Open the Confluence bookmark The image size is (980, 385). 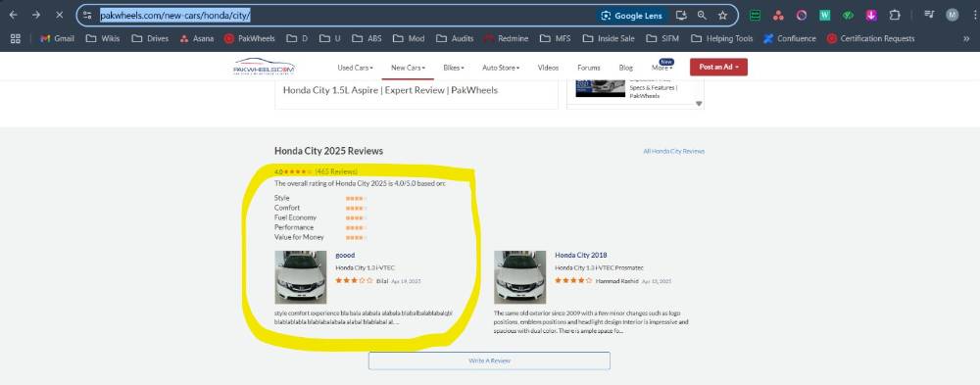pos(790,38)
